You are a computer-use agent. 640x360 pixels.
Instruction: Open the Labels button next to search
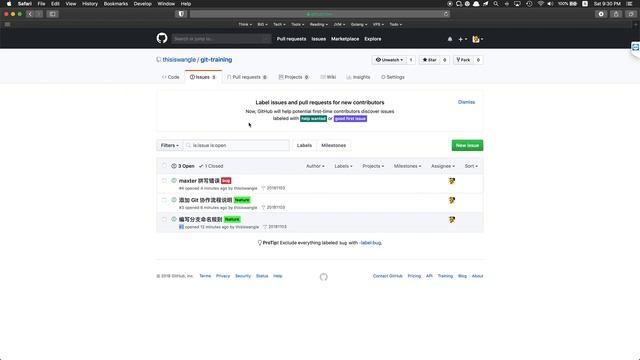pyautogui.click(x=304, y=145)
